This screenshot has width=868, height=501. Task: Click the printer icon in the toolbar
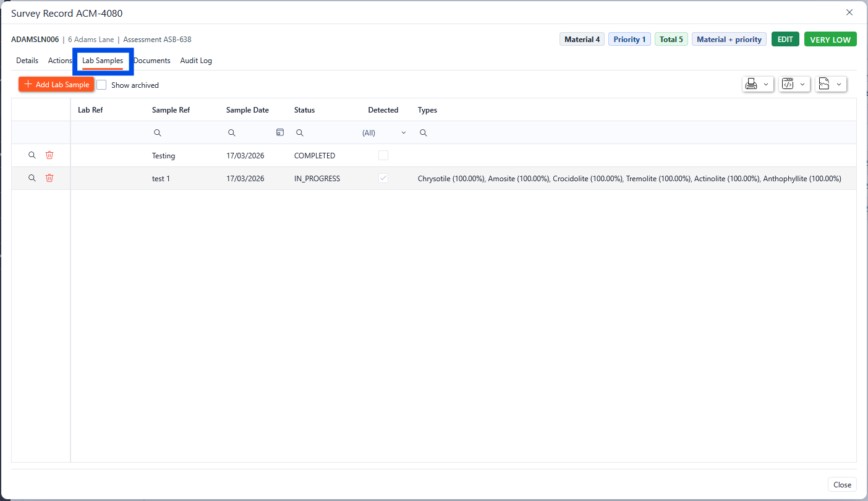(x=751, y=84)
